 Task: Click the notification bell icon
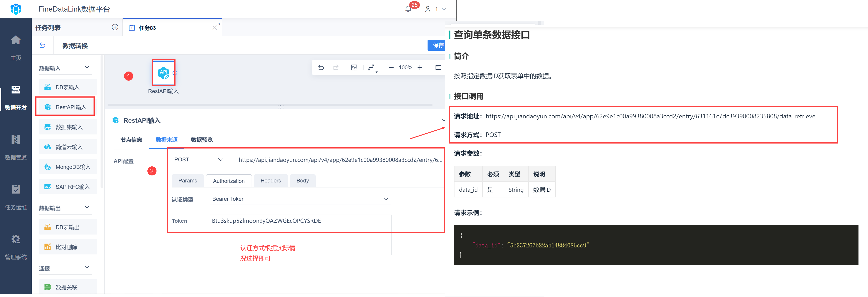click(x=408, y=9)
